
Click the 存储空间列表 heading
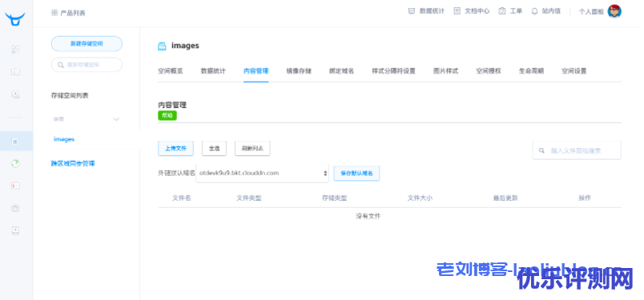pos(70,96)
